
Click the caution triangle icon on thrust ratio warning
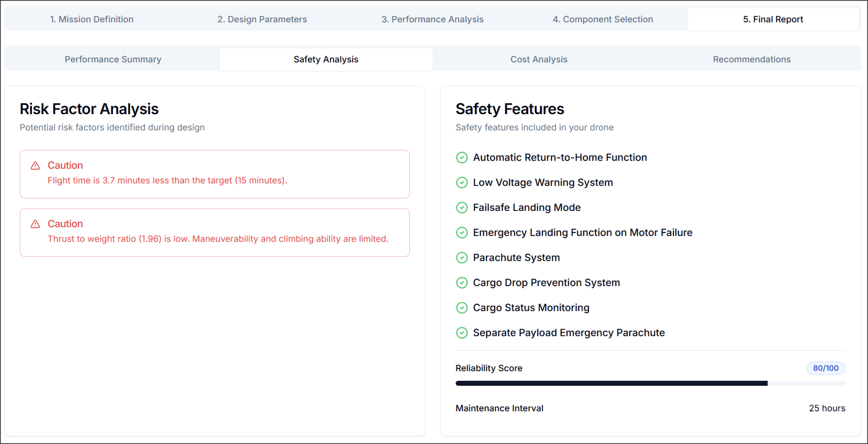tap(36, 223)
